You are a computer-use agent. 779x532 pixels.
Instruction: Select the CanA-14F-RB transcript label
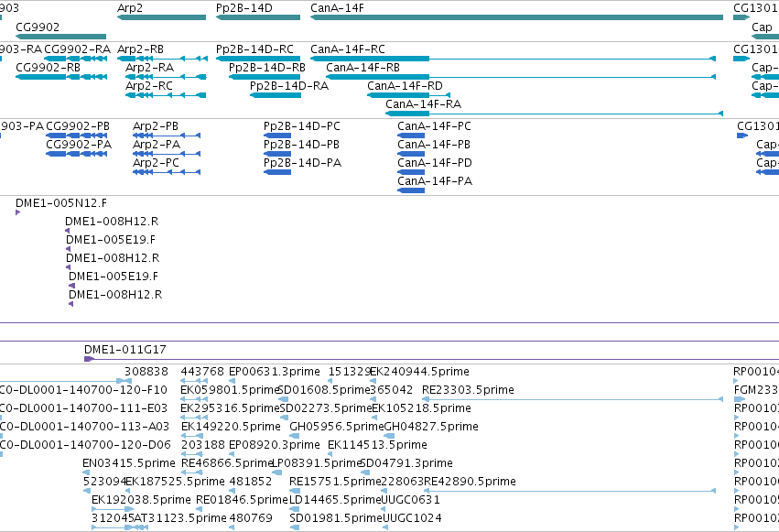(362, 67)
